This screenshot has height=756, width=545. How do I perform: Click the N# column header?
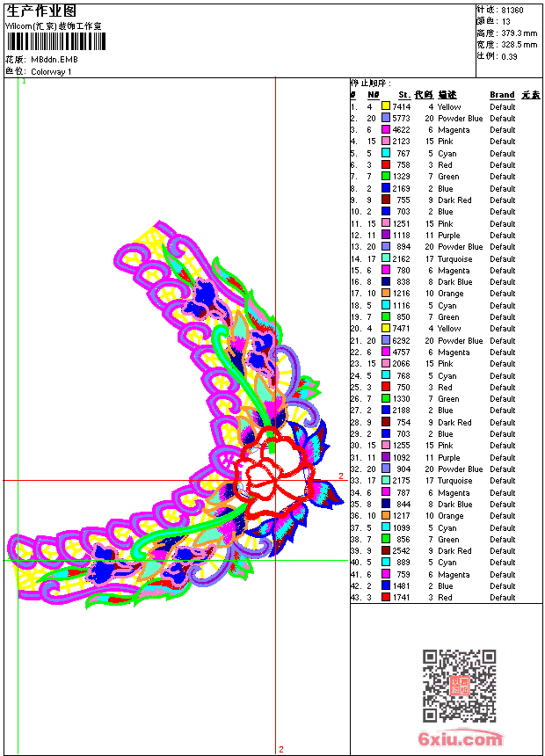point(374,95)
